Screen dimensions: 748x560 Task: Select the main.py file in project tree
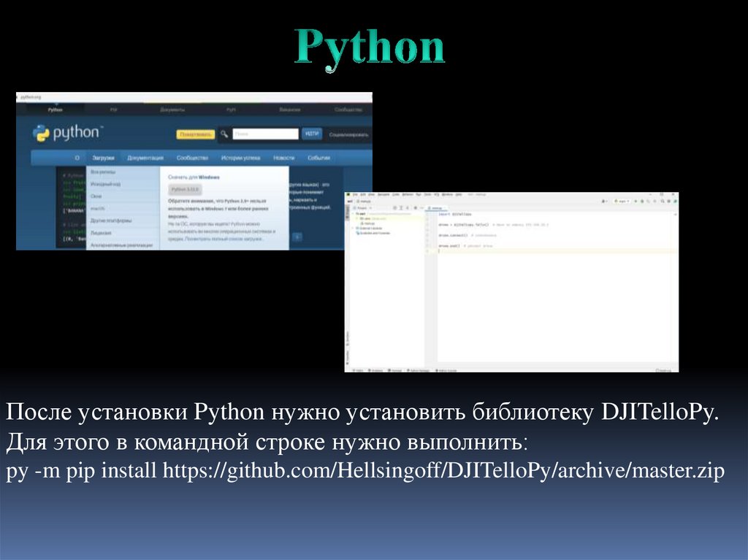[x=367, y=223]
